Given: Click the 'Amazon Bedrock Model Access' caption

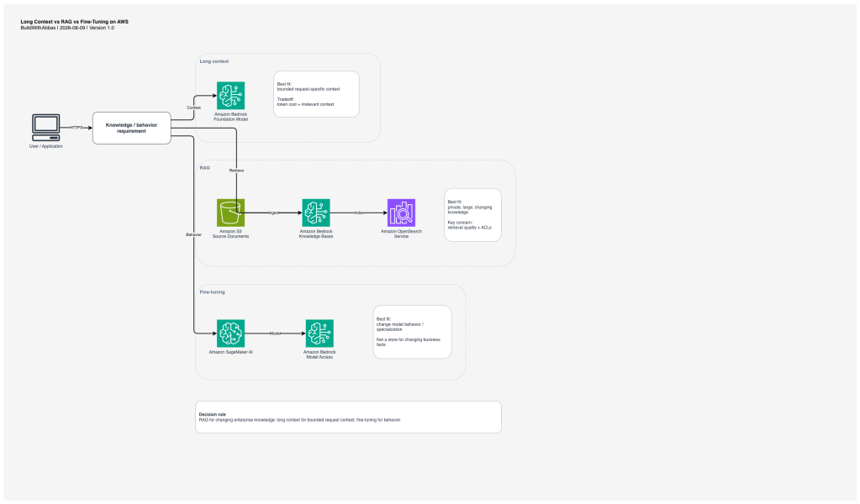Looking at the screenshot, I should 319,354.
